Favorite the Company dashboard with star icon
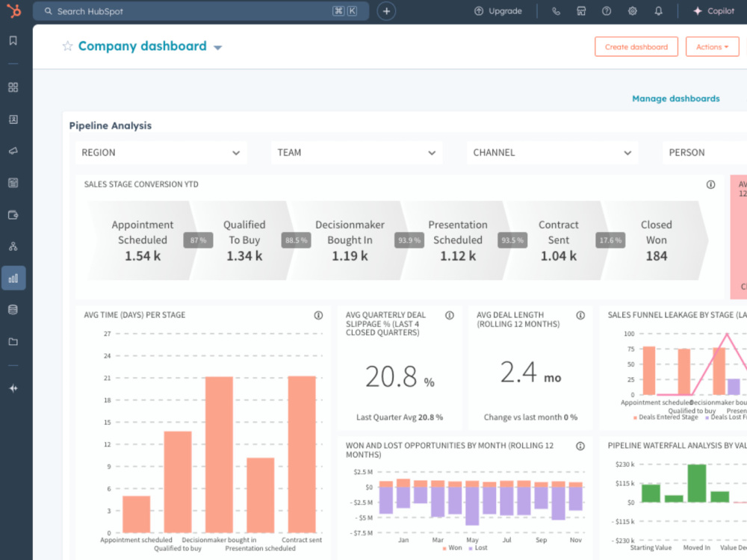The height and width of the screenshot is (560, 747). [x=68, y=46]
